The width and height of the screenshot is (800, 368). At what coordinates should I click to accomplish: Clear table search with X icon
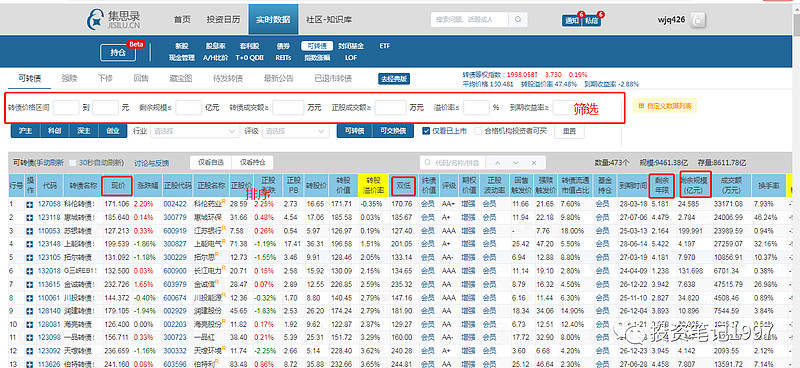click(x=534, y=163)
